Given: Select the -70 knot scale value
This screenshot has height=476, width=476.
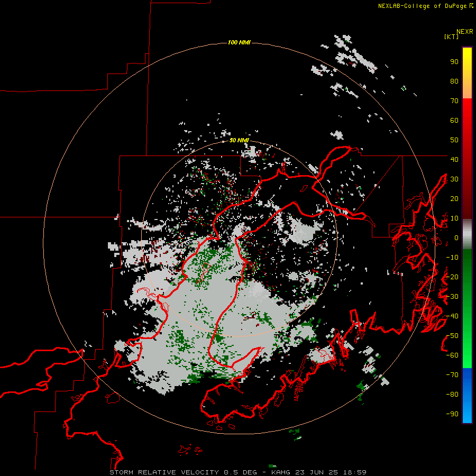Looking at the screenshot, I should [452, 375].
